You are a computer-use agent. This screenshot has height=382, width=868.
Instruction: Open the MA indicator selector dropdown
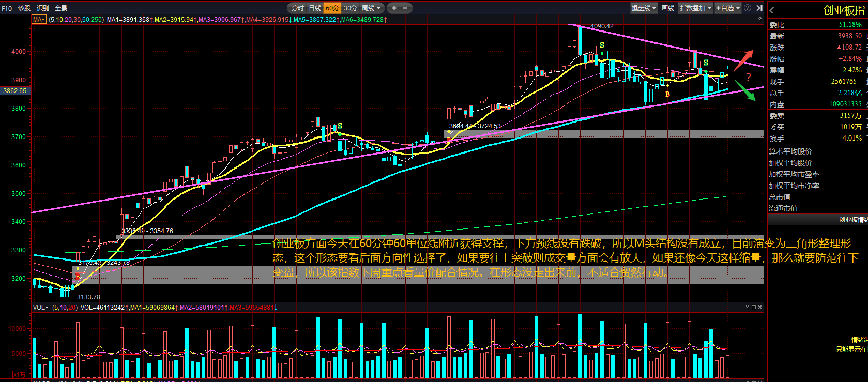coord(39,20)
